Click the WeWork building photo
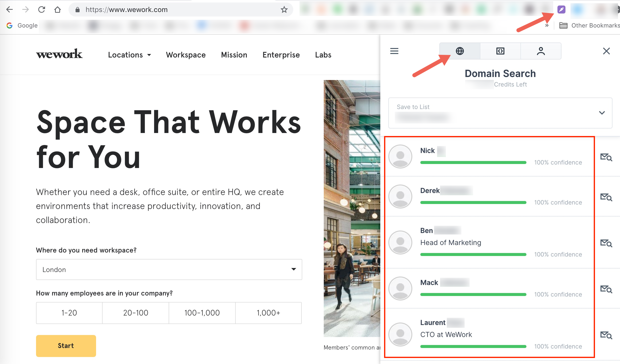This screenshot has width=620, height=364. click(352, 208)
